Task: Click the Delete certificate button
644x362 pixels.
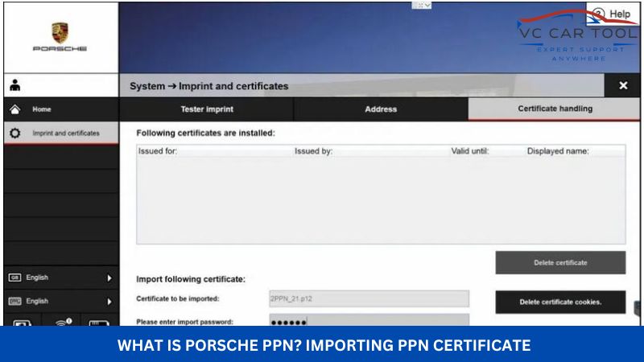Action: pyautogui.click(x=560, y=263)
